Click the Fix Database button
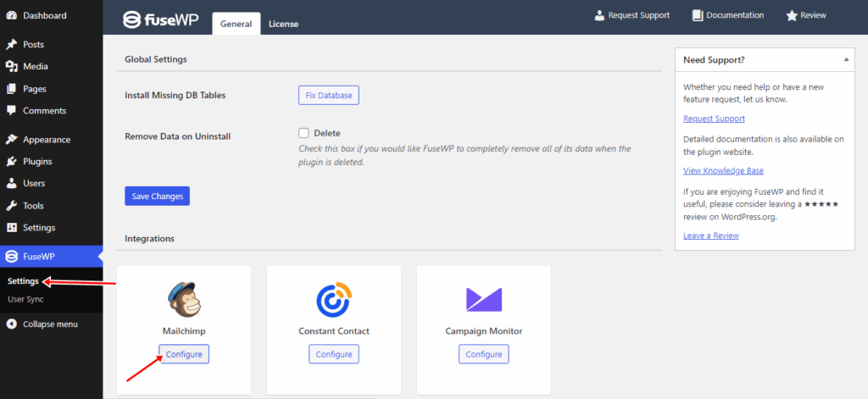The width and height of the screenshot is (868, 399). point(329,95)
